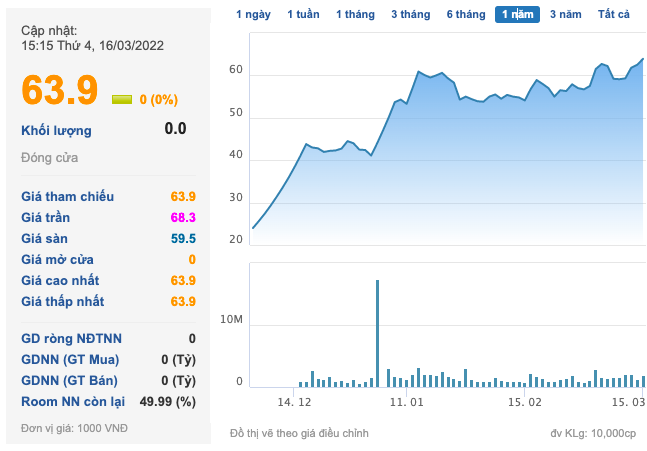Screen dimensions: 647x451
Task: Click the 'Giá trần' value 68.3
Action: point(183,217)
